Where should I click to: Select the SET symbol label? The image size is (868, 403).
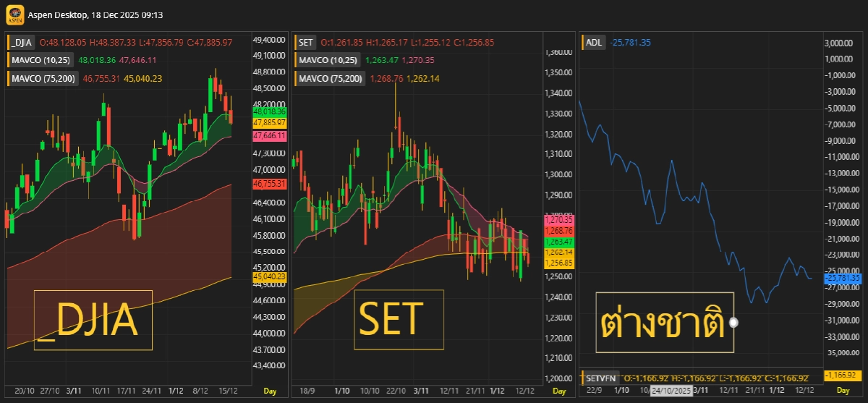coord(305,43)
